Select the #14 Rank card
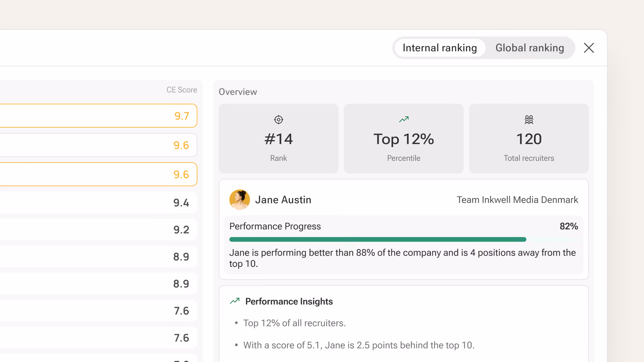The height and width of the screenshot is (362, 644). click(x=278, y=138)
